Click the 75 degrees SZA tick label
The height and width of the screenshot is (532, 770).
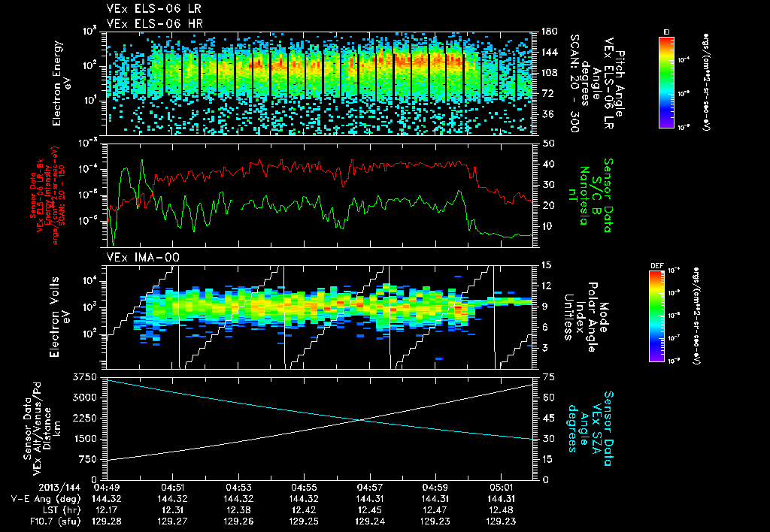click(547, 377)
